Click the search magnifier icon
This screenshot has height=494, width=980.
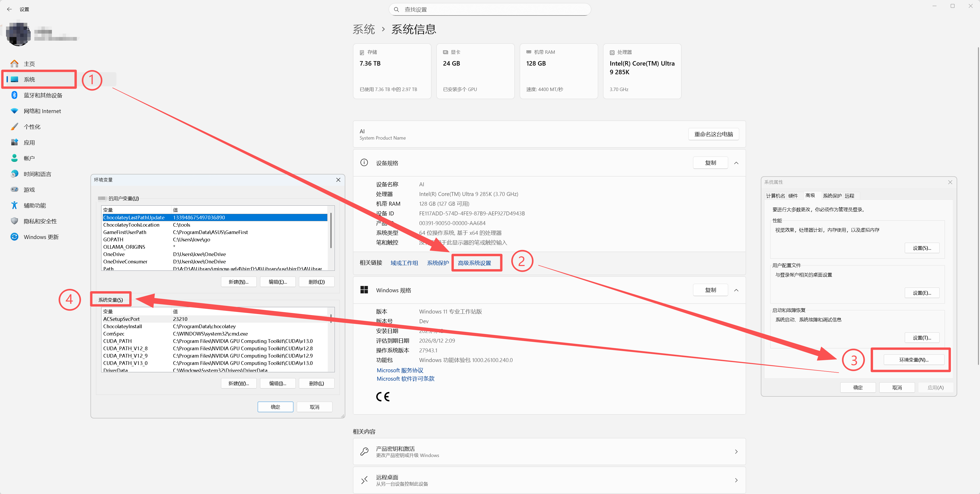pyautogui.click(x=396, y=9)
